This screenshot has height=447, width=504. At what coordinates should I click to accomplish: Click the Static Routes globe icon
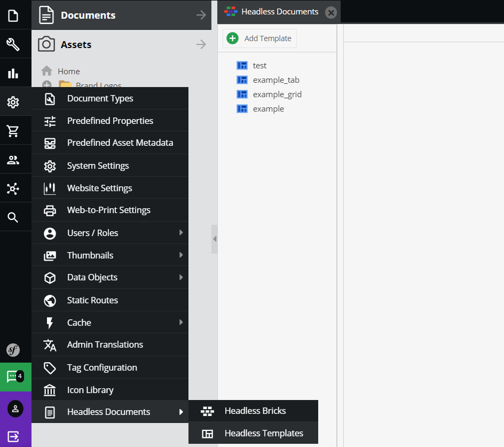(50, 301)
